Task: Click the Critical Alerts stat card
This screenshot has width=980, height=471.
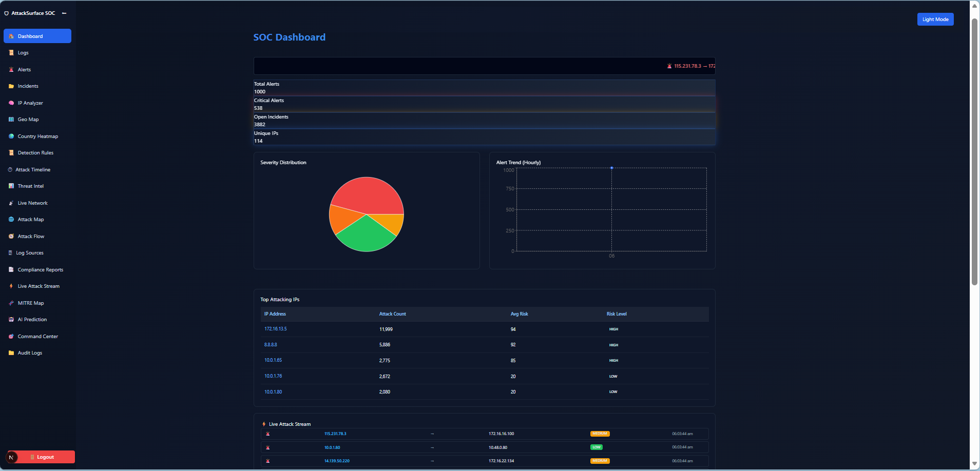Action: tap(484, 104)
